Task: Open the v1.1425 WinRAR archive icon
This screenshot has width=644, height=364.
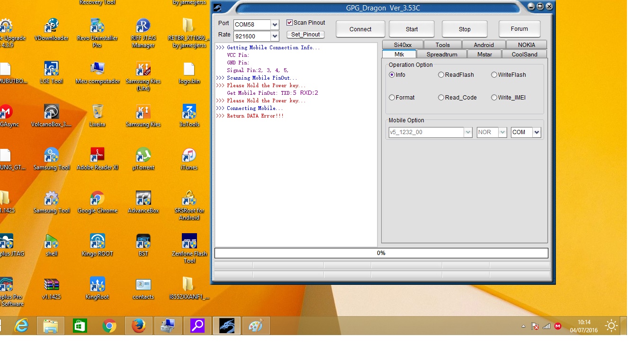Action: tap(51, 288)
